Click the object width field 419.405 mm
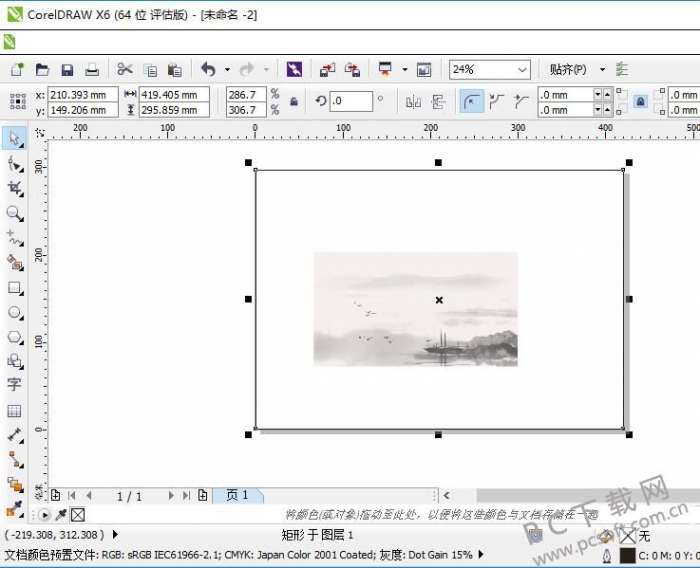The image size is (700, 568). (174, 94)
